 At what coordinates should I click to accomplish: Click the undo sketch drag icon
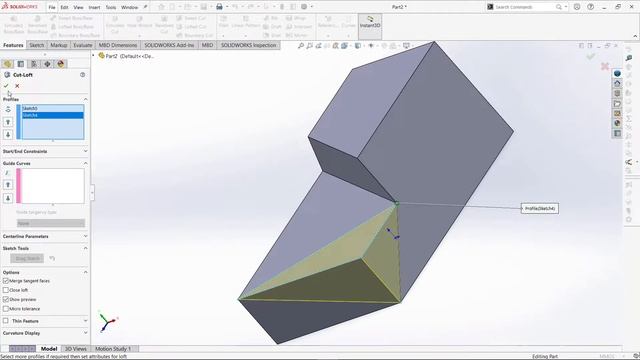click(52, 258)
